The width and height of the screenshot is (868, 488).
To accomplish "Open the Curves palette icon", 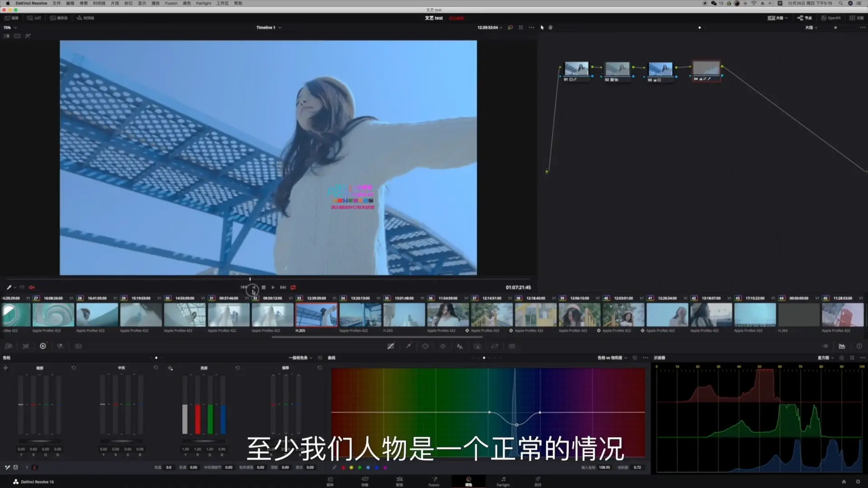I will click(x=391, y=346).
